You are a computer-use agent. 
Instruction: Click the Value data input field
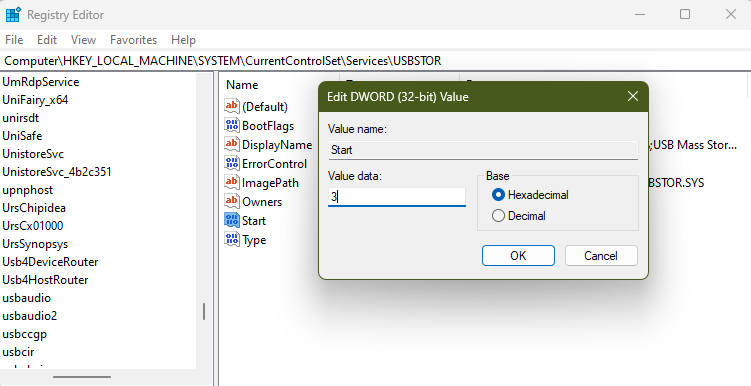[397, 197]
